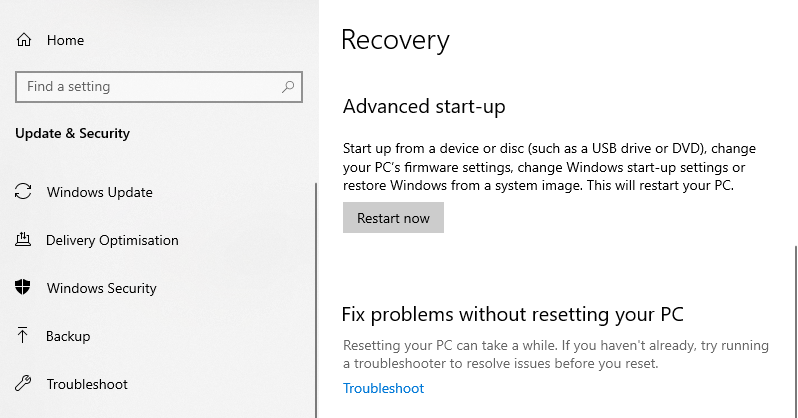Click the Recovery page title

(395, 40)
